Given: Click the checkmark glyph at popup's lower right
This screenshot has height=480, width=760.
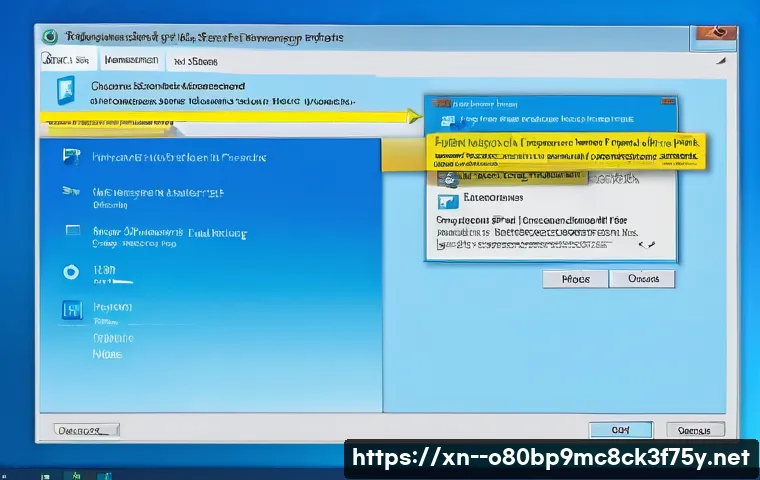Looking at the screenshot, I should 647,245.
